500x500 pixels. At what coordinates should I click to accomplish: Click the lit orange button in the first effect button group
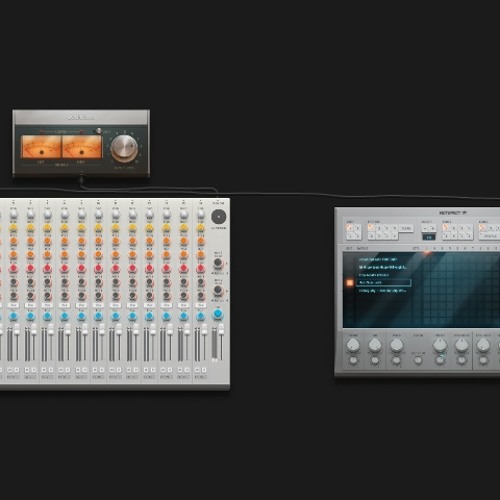click(350, 228)
